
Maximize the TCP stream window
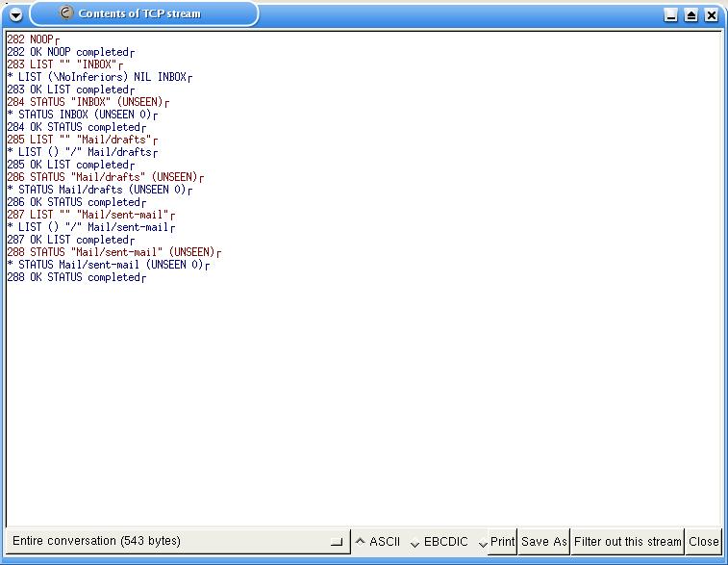click(x=691, y=15)
